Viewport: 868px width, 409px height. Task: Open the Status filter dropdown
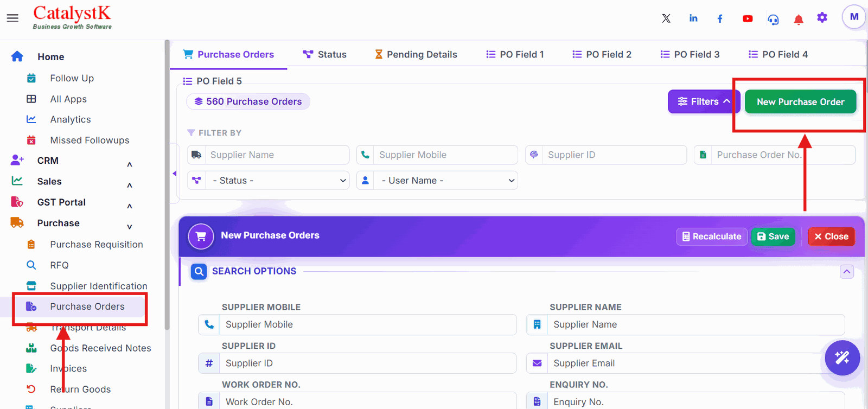pyautogui.click(x=269, y=181)
